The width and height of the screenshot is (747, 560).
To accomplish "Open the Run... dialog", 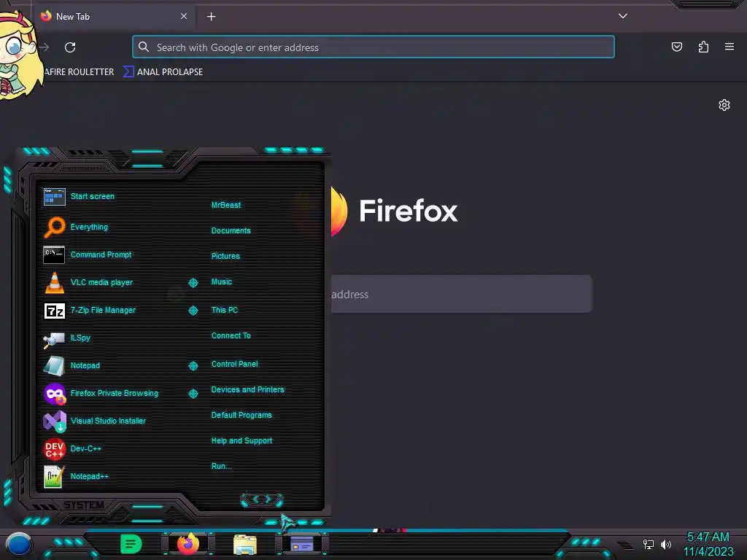I will tap(221, 466).
